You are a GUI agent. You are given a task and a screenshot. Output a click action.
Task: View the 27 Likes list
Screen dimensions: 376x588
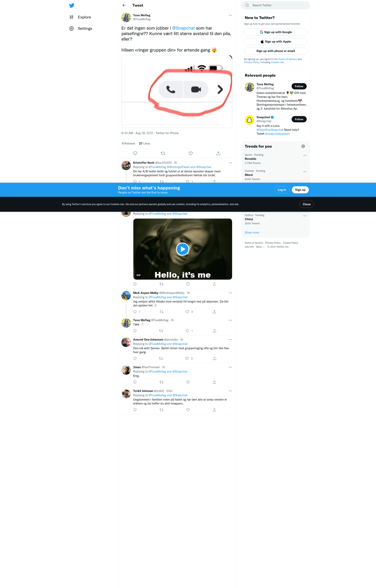tap(145, 144)
